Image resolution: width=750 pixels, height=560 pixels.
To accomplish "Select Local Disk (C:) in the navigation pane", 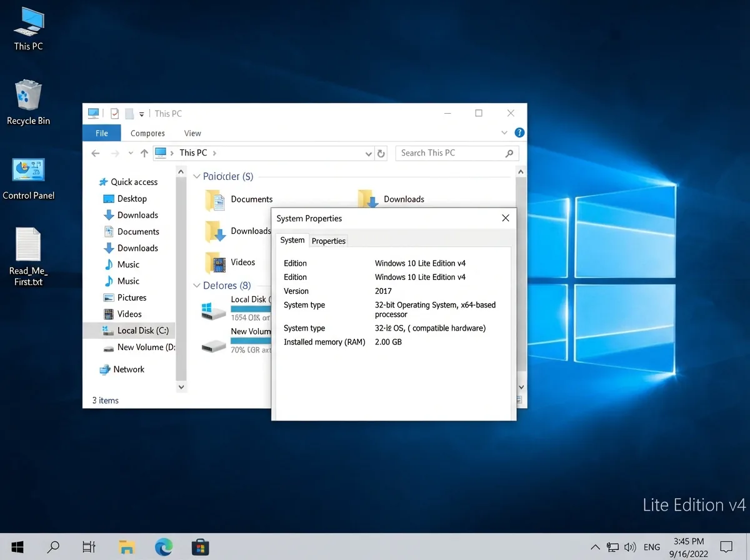I will (129, 331).
